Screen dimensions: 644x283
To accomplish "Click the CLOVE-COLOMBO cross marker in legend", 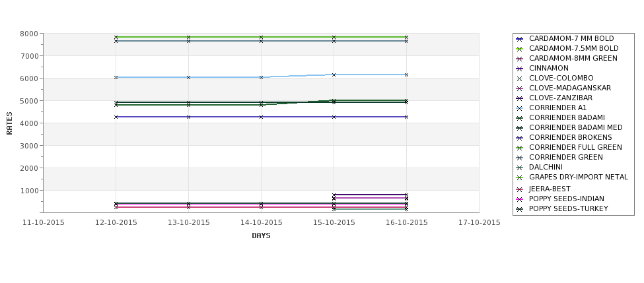I will [x=519, y=79].
